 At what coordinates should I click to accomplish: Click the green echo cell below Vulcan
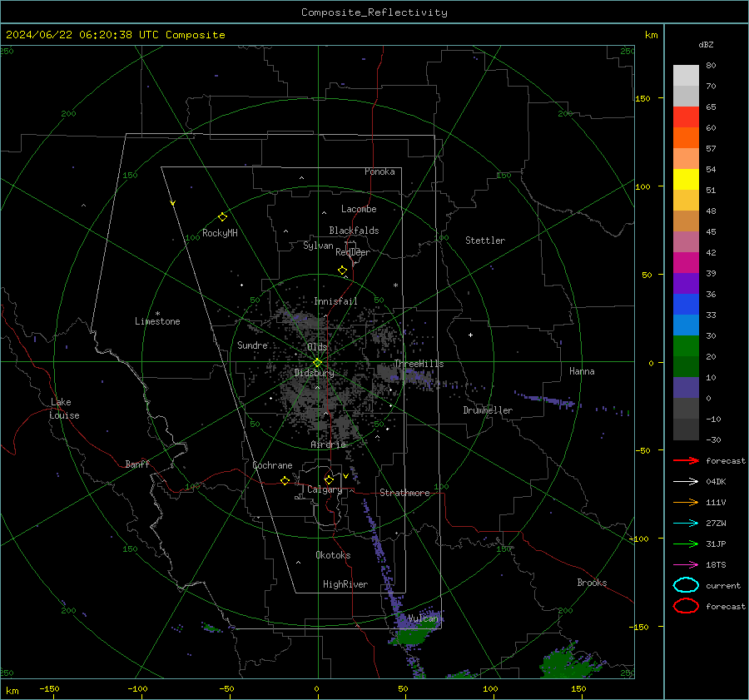412,636
